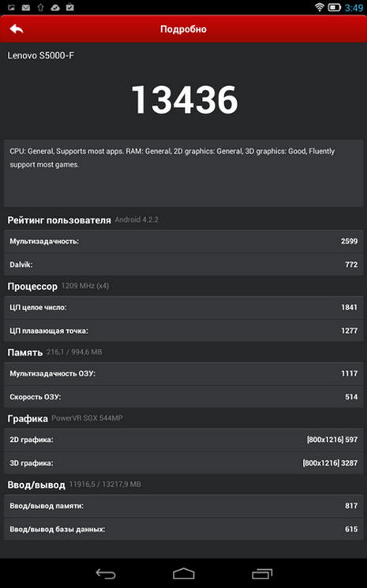This screenshot has width=367, height=588.
Task: Tap the CPU summary description box
Action: click(183, 174)
